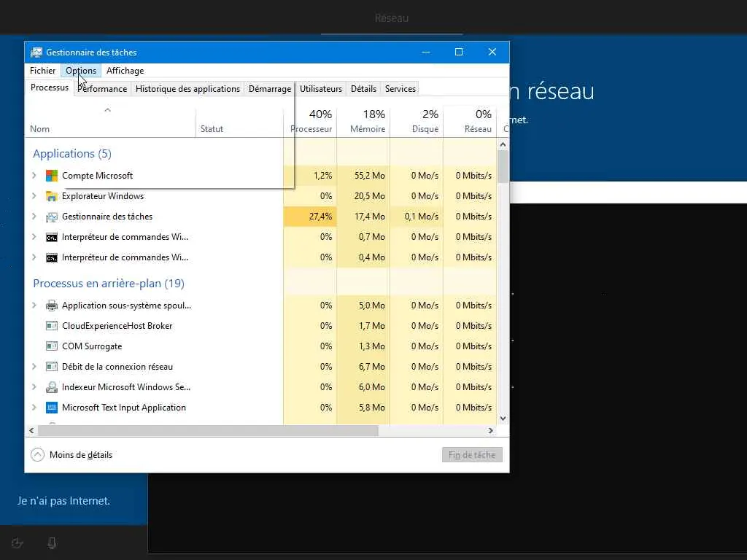Switch to the Démarrage tab
The height and width of the screenshot is (560, 747).
pyautogui.click(x=270, y=89)
